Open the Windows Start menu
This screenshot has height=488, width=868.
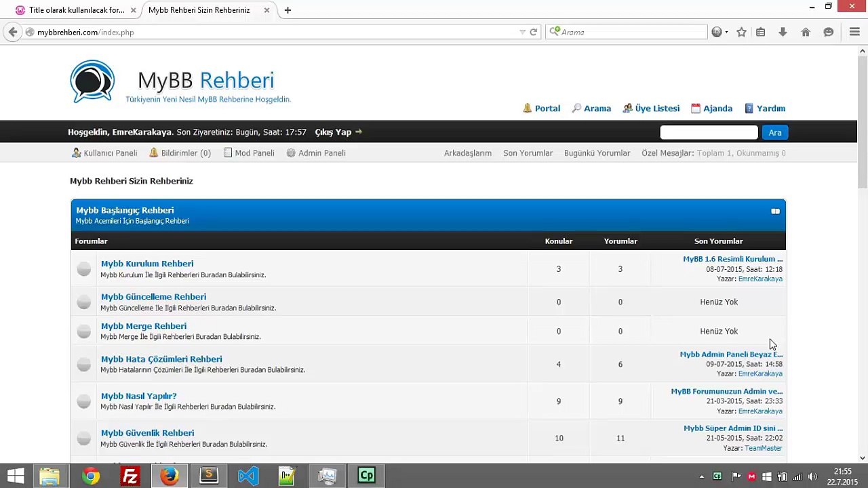[16, 476]
